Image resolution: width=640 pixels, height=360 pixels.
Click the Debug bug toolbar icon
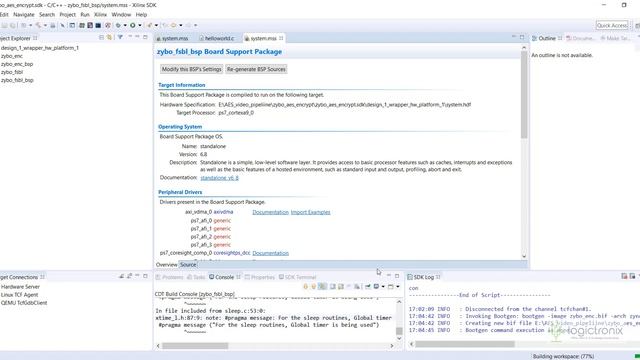point(118,25)
